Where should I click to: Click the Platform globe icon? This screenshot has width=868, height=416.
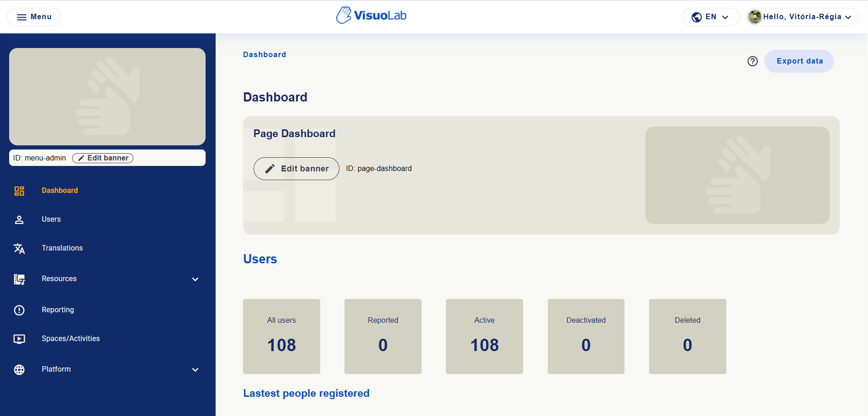point(19,369)
